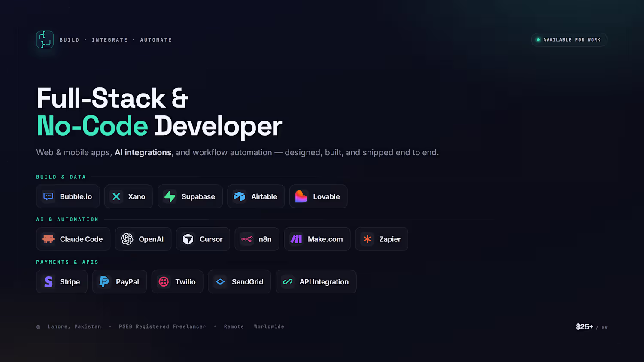Click the Make.com purple bars icon
Screen dimensions: 644x362
(x=296, y=239)
